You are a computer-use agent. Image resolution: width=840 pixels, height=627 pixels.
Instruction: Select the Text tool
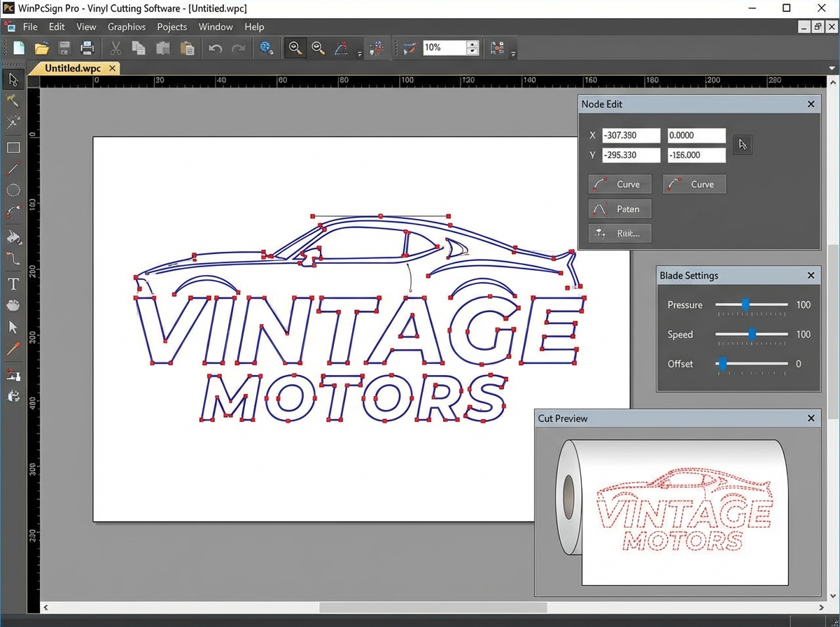click(x=13, y=284)
